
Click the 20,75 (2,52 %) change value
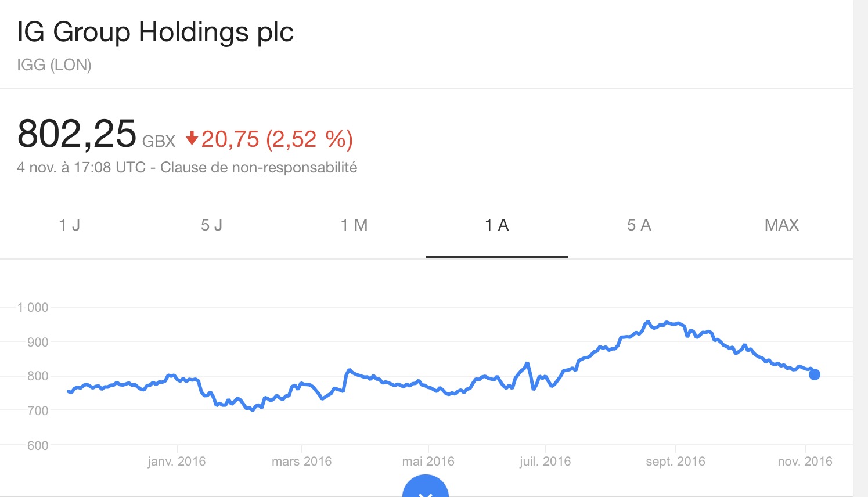tap(277, 139)
